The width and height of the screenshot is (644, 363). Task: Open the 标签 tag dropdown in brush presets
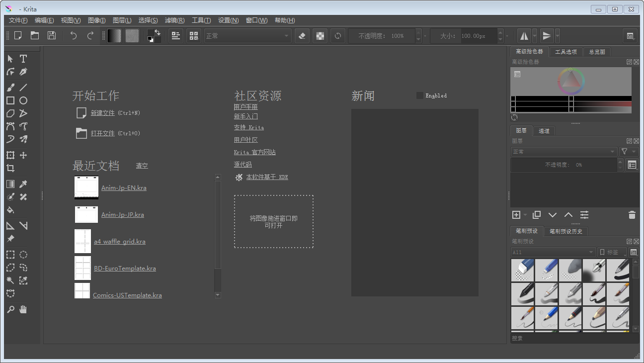[612, 252]
